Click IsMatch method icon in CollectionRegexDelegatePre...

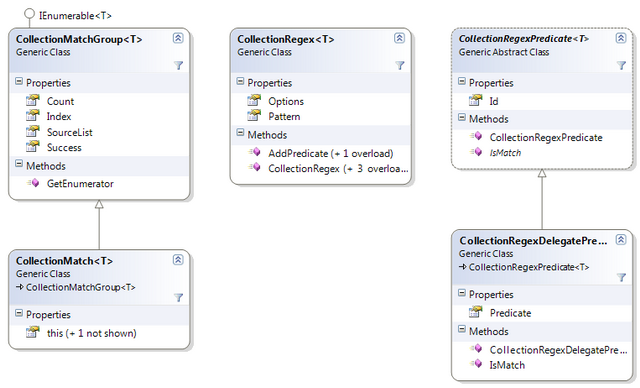(x=476, y=364)
